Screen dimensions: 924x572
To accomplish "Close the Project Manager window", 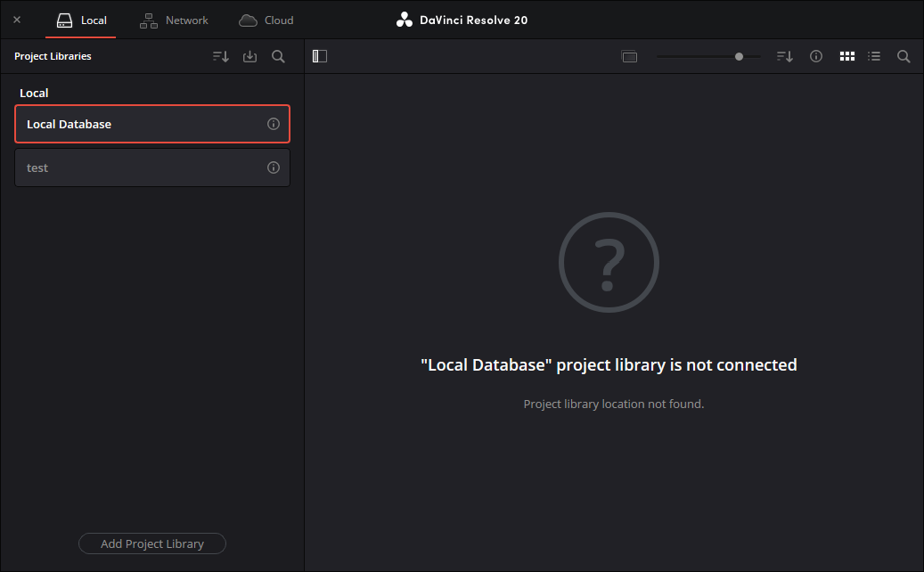I will tap(17, 20).
